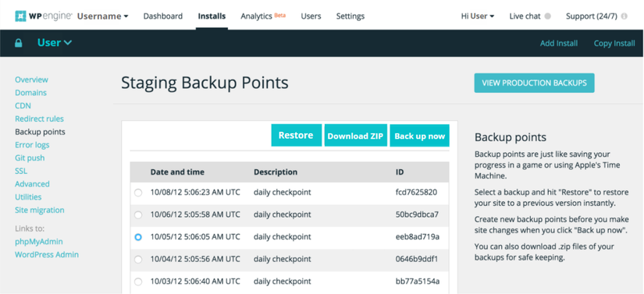Open SSL in the sidebar
Image resolution: width=644 pixels, height=294 pixels.
[x=21, y=171]
